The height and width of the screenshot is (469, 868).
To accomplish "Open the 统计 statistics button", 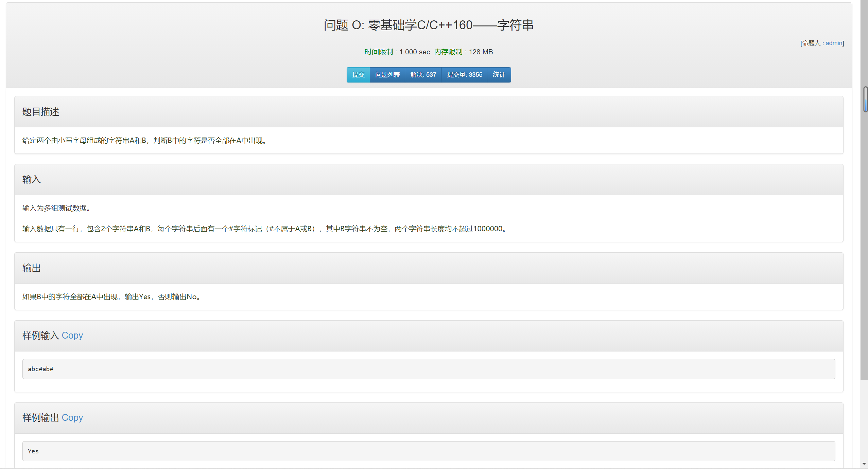I will 499,75.
